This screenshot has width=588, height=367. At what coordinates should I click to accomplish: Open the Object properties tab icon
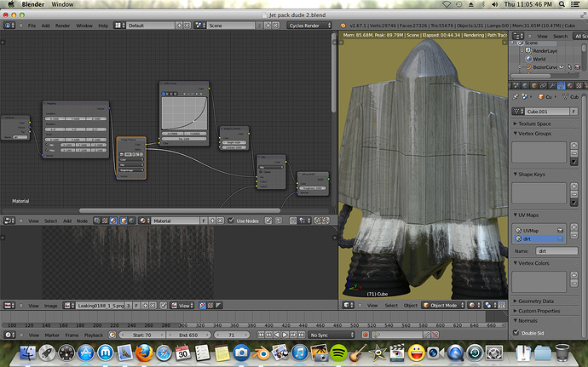(x=534, y=86)
